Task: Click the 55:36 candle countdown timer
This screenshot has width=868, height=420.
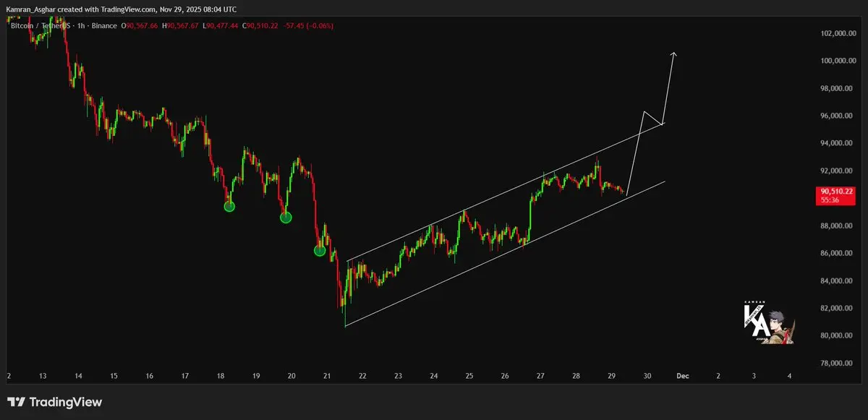Action: [830, 200]
